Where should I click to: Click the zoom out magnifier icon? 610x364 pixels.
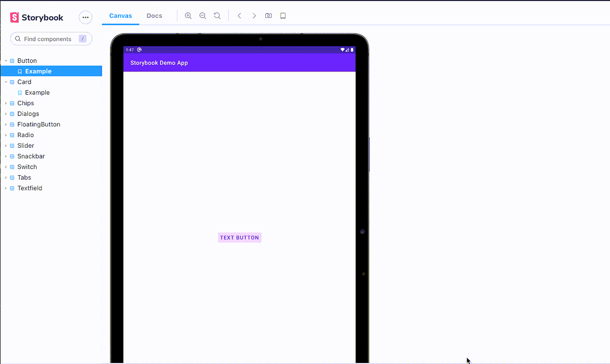point(202,16)
